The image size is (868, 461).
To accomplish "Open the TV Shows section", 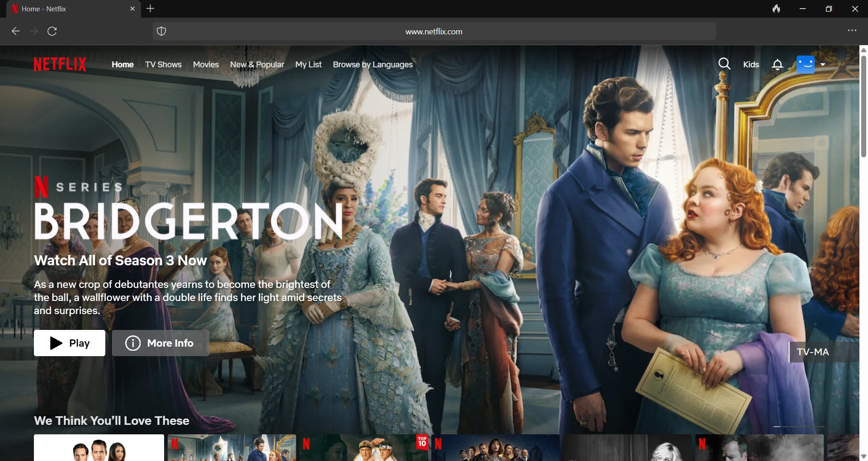I will 163,65.
